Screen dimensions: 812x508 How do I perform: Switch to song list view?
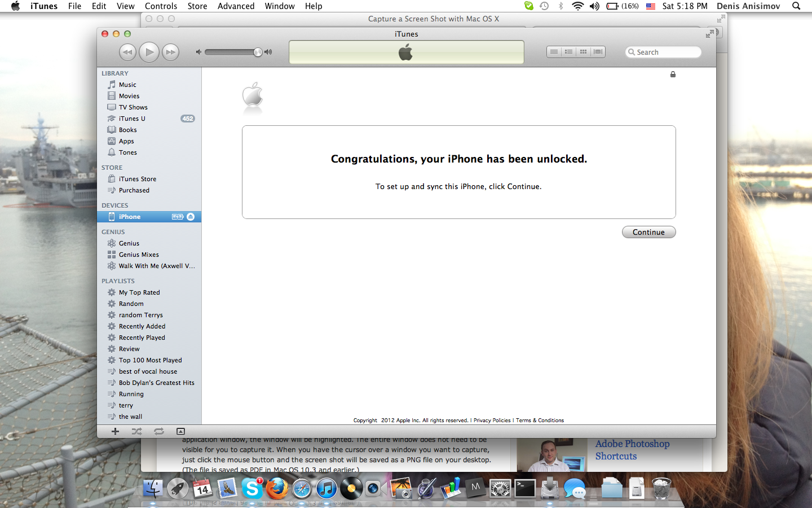click(x=554, y=52)
